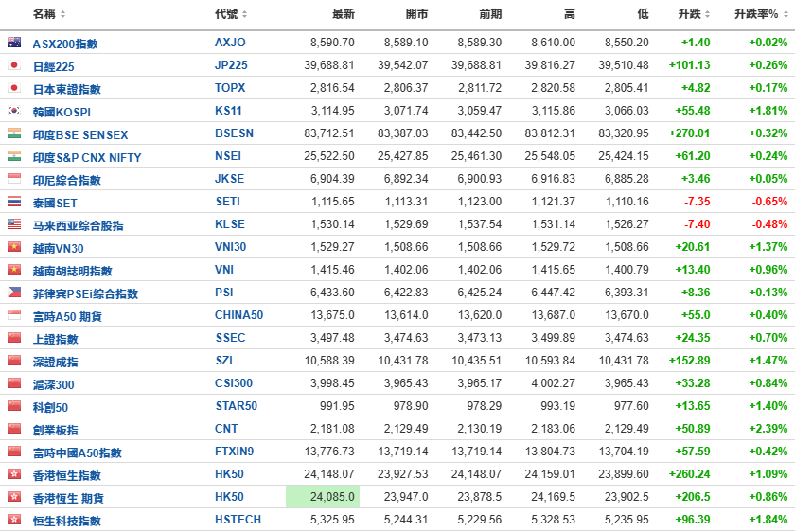Click the China flag beside 創業板指
Viewport: 795px width, 532px height.
tap(14, 429)
